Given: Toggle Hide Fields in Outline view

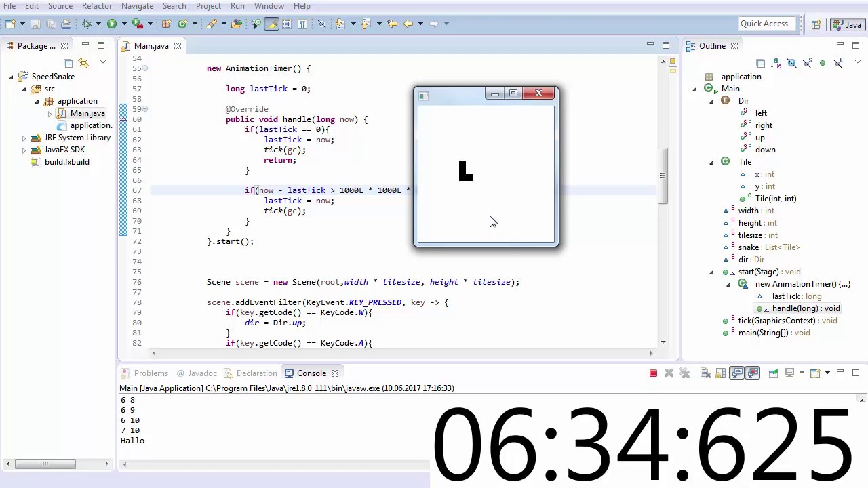Looking at the screenshot, I should pos(791,63).
